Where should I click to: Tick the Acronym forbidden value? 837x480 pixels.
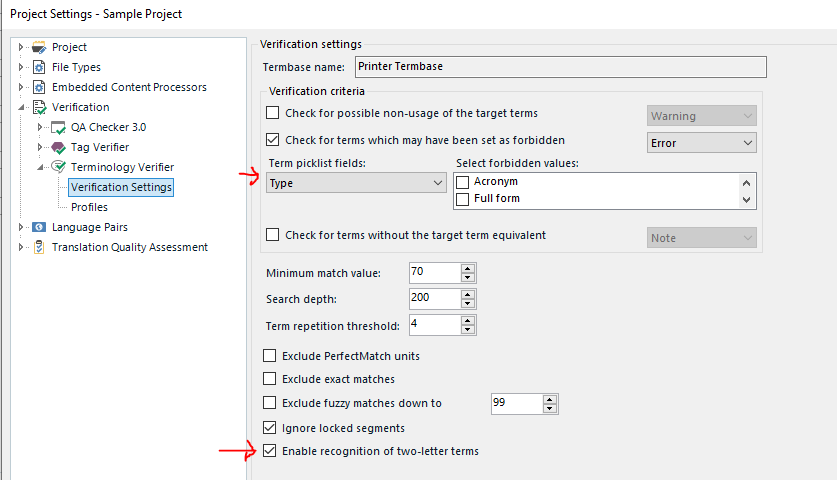tap(463, 182)
